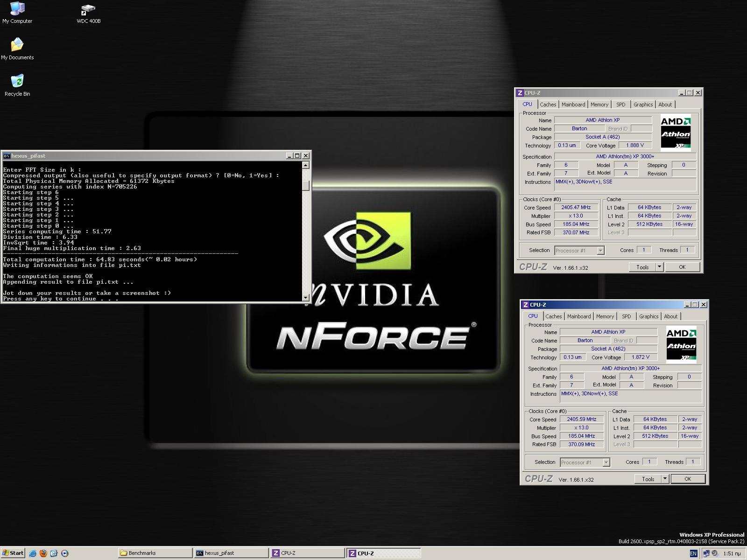Image resolution: width=747 pixels, height=560 pixels.
Task: Click the third Quick Launch icon
Action: tap(54, 553)
